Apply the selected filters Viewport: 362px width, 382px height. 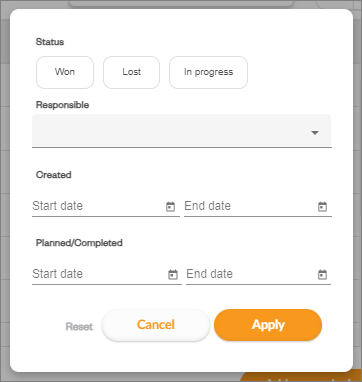coord(268,325)
